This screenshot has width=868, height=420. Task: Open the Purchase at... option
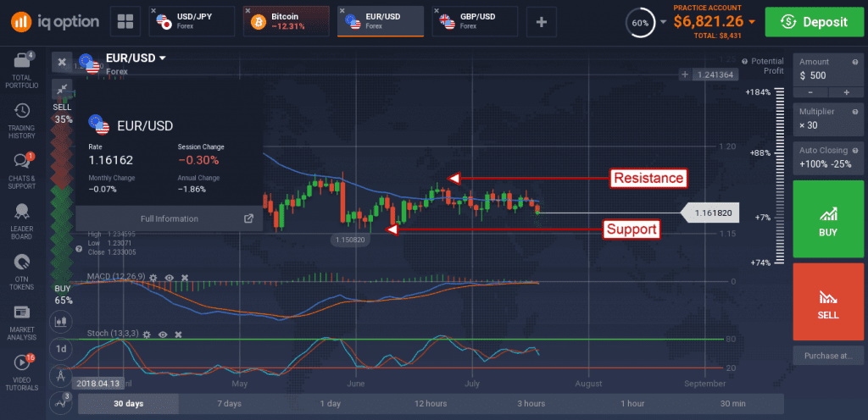point(828,356)
